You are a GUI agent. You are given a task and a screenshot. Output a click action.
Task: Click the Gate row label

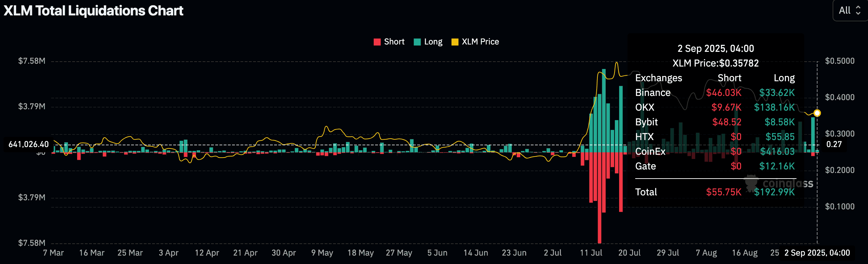[645, 166]
